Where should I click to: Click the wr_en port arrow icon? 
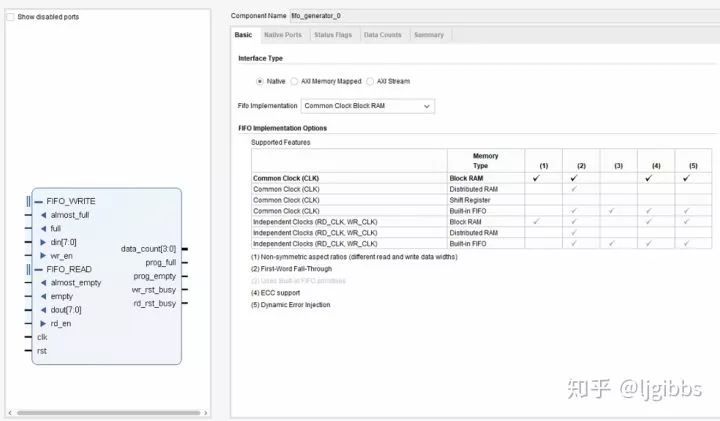pos(43,255)
